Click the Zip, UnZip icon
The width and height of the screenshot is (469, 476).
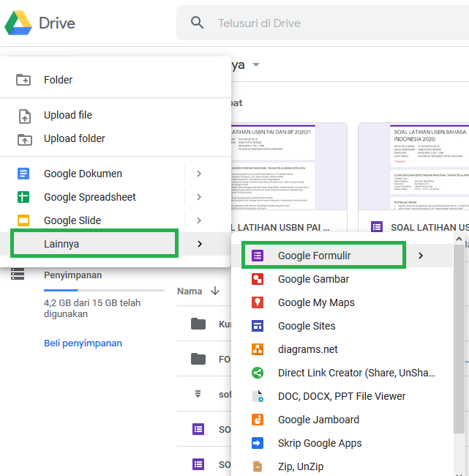(x=258, y=466)
